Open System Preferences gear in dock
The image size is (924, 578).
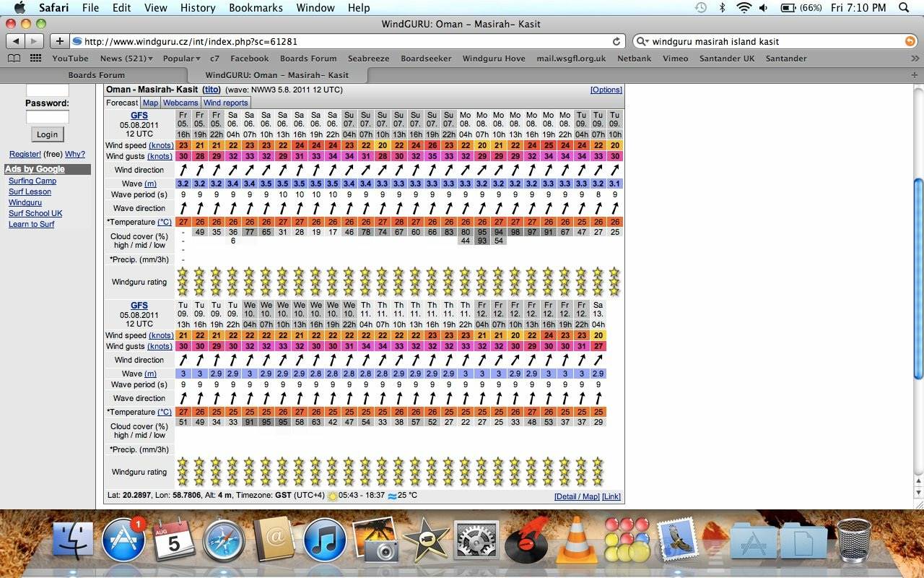point(476,540)
